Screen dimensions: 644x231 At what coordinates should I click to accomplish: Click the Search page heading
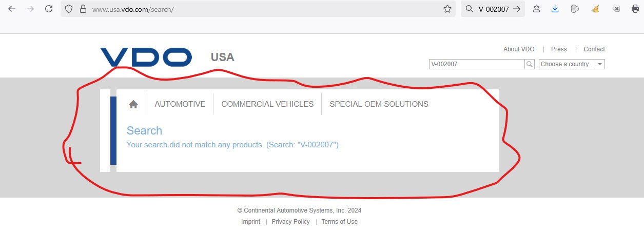(144, 130)
